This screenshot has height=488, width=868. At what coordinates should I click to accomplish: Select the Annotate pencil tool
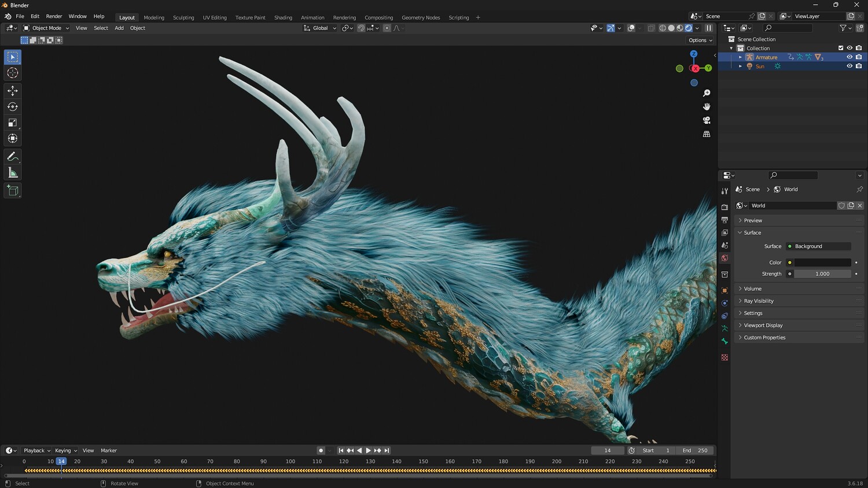pos(13,157)
